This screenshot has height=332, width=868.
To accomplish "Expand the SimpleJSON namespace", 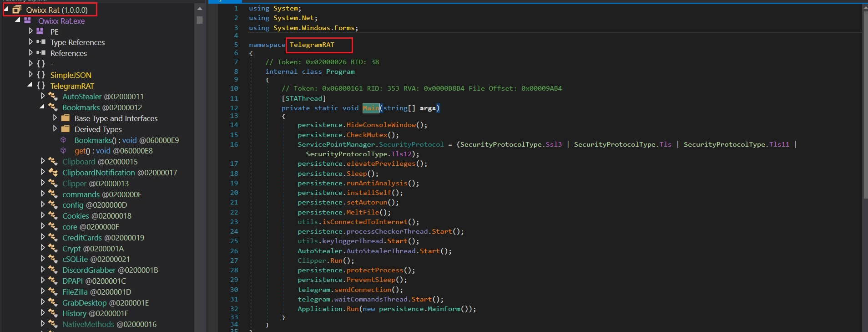I will coord(30,74).
